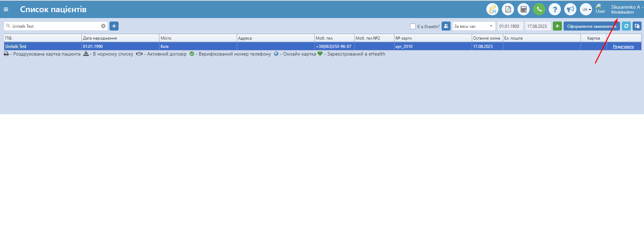644x225 pixels.
Task: Tick the 'Є в Ehealth?' checkbox
Action: tap(412, 26)
